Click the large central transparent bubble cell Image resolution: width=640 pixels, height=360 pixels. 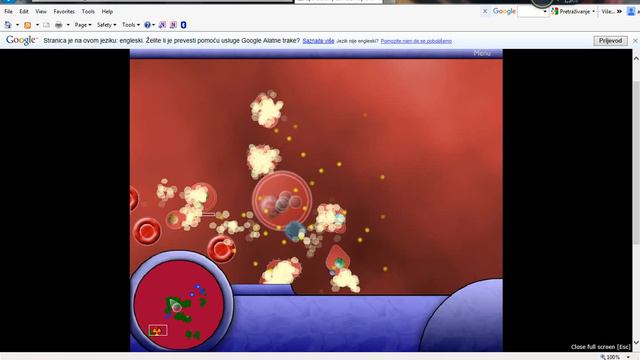pyautogui.click(x=282, y=200)
